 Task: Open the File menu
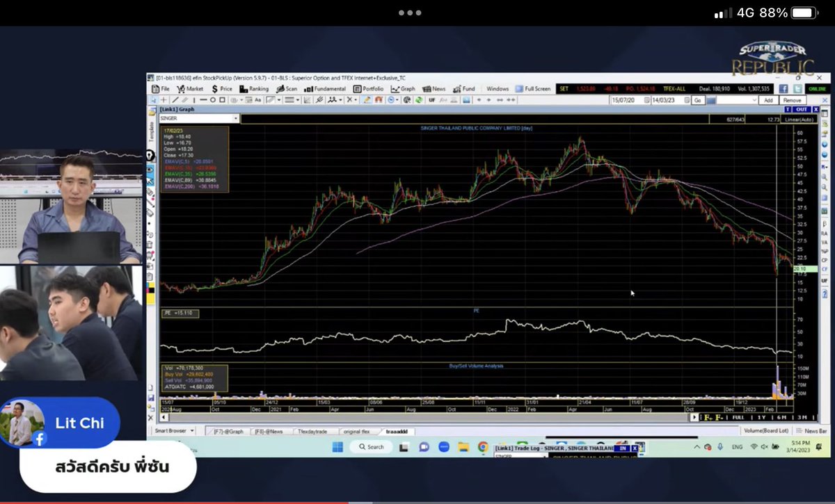point(161,89)
